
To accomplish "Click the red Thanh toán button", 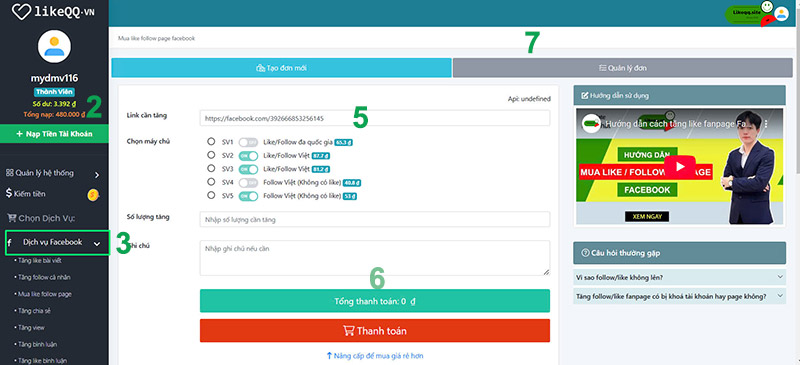I will pyautogui.click(x=374, y=331).
